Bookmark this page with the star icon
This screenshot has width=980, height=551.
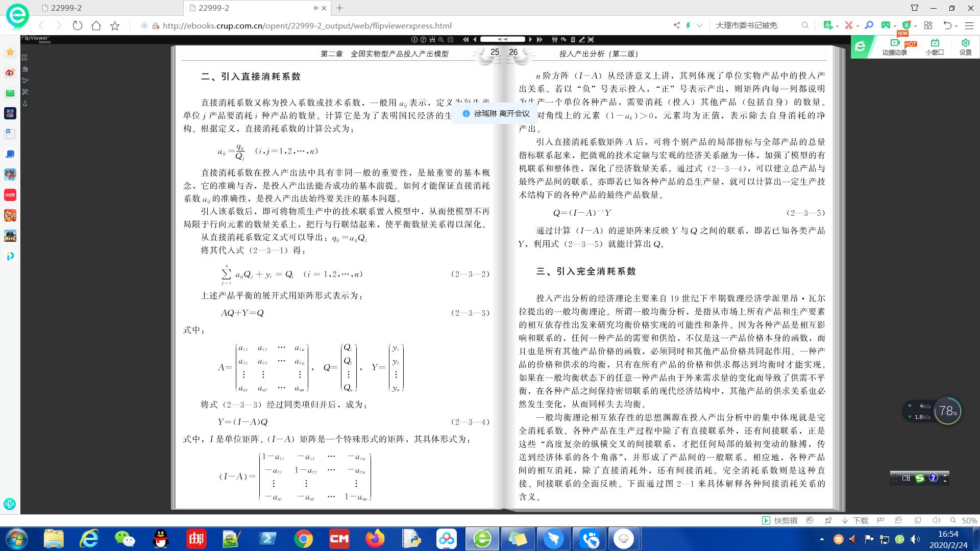[x=115, y=26]
